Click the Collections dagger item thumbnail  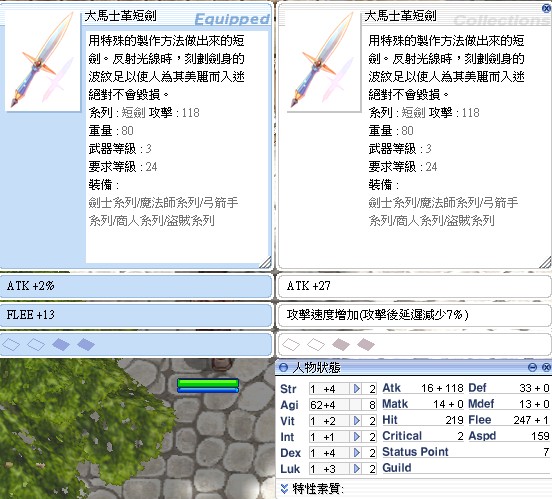tap(323, 60)
